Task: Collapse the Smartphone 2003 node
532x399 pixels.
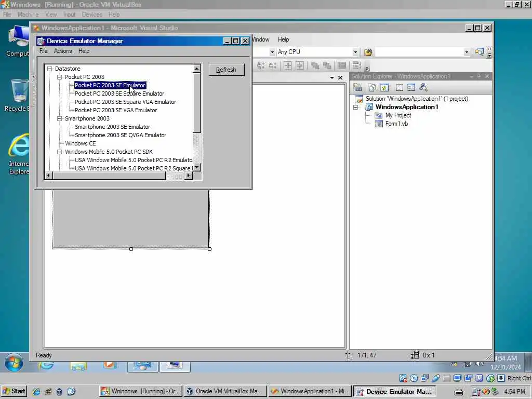Action: (60, 118)
